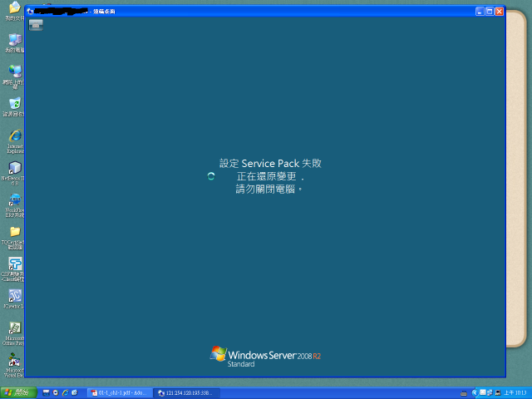Click the Windows Server 2008 R2 logo
Screen dimensions: 532x399
(265, 357)
